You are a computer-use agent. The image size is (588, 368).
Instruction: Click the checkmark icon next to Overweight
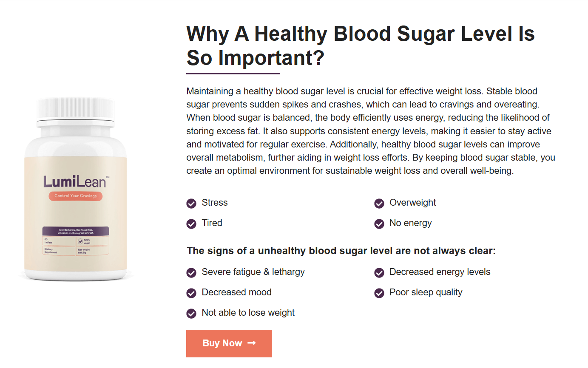379,204
